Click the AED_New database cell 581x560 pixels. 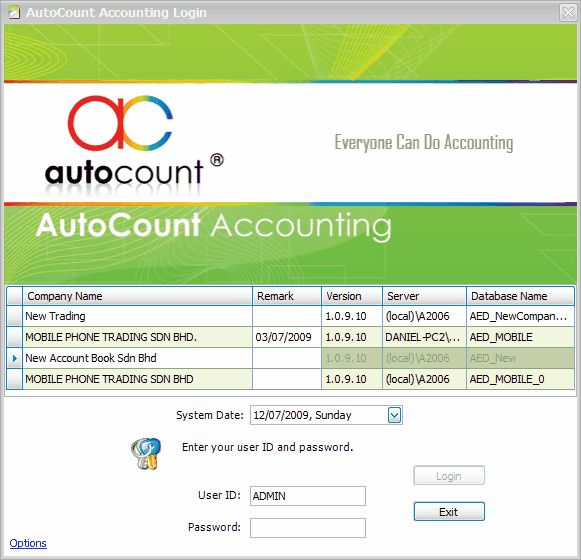click(520, 358)
